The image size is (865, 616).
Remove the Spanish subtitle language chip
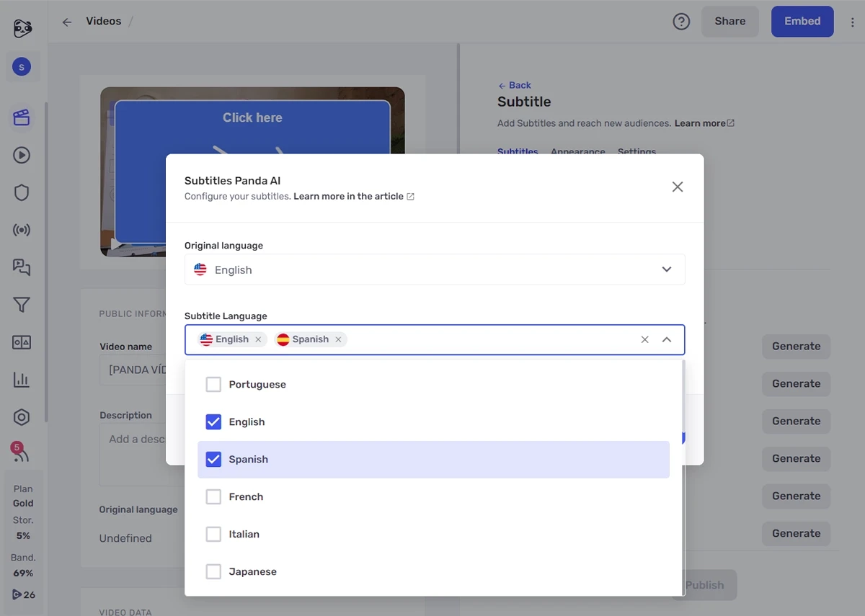[x=338, y=339]
